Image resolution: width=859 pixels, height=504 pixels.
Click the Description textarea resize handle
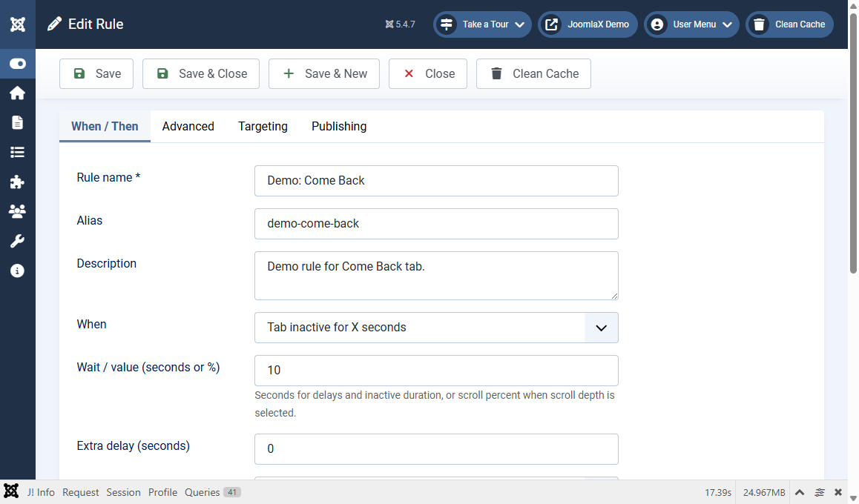coord(614,296)
